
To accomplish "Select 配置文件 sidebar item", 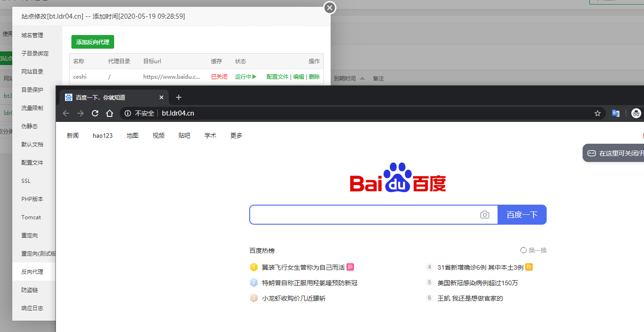I will tap(32, 162).
